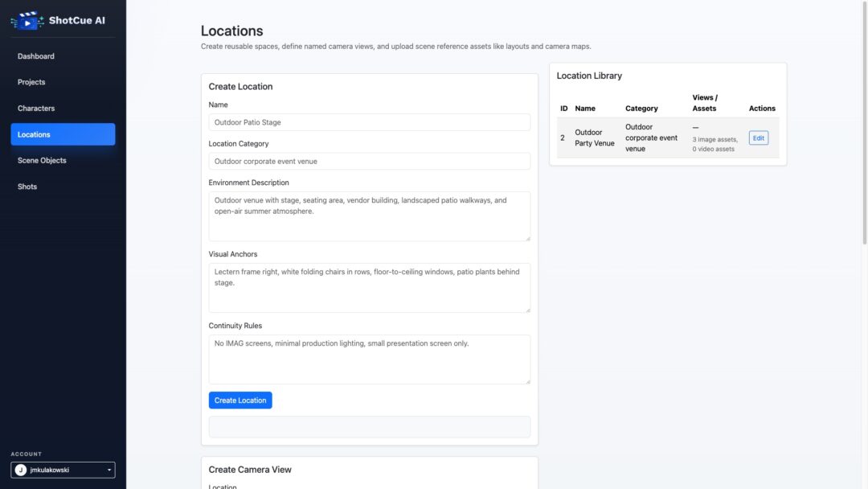Click the Locations page title
This screenshot has width=868, height=489.
click(232, 31)
